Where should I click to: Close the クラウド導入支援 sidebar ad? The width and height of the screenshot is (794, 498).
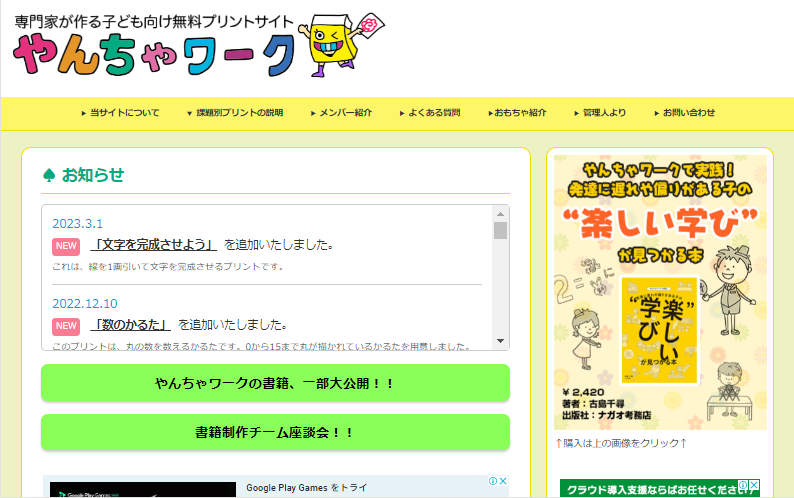click(755, 485)
